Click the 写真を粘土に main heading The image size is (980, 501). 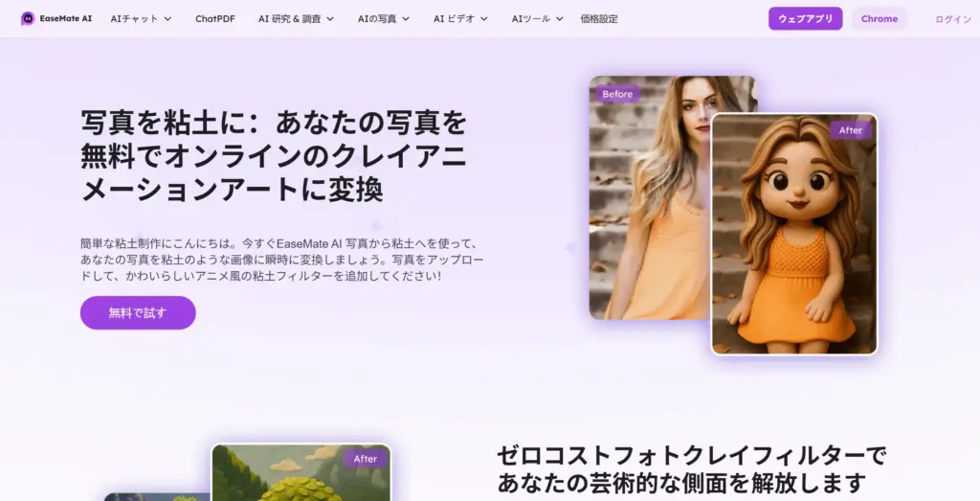pos(275,156)
